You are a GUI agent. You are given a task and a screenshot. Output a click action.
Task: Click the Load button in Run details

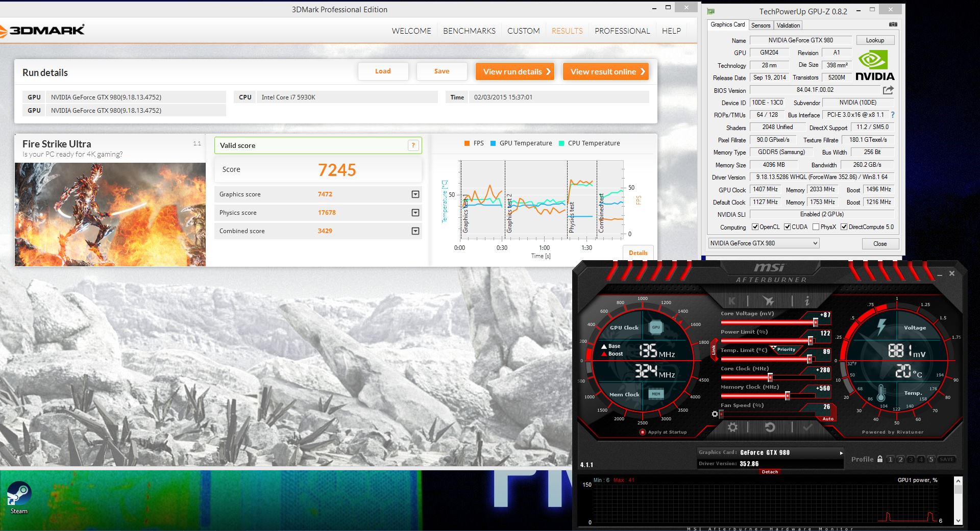[x=383, y=71]
